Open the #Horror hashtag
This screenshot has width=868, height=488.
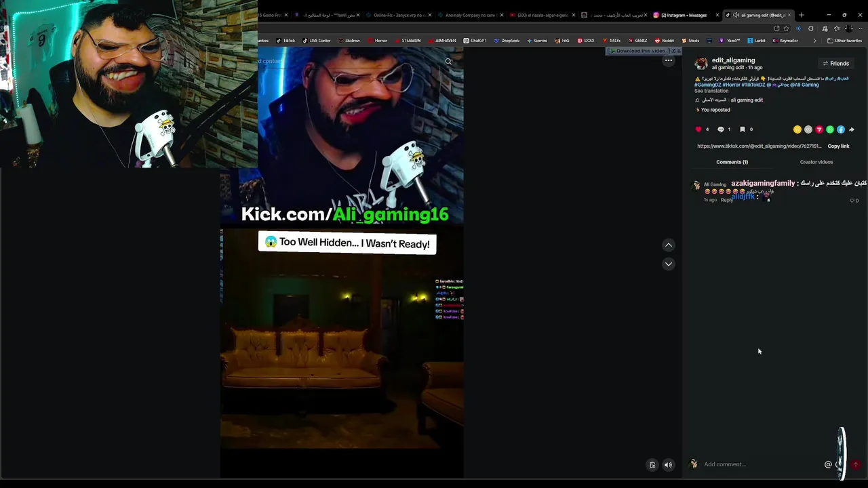(x=730, y=85)
